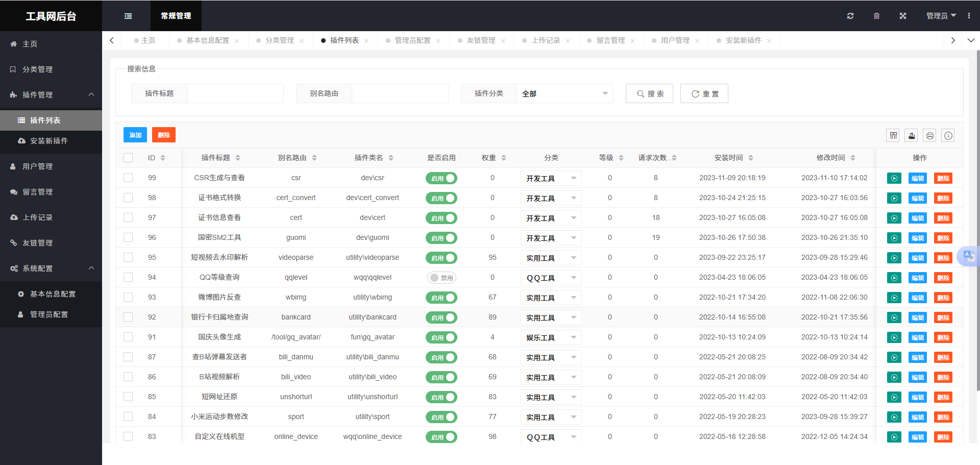This screenshot has height=465, width=980.
Task: Open the 分类 dropdown for 国密SM2工具
Action: coord(551,238)
